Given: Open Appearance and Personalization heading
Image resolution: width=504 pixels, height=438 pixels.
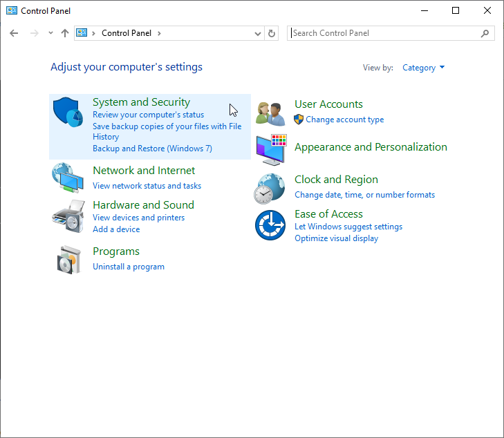Looking at the screenshot, I should (371, 147).
